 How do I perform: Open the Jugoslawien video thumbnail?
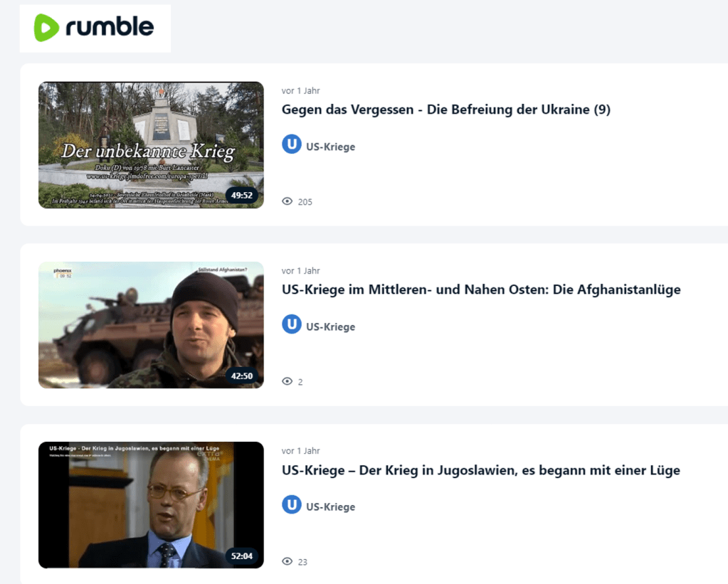click(151, 504)
